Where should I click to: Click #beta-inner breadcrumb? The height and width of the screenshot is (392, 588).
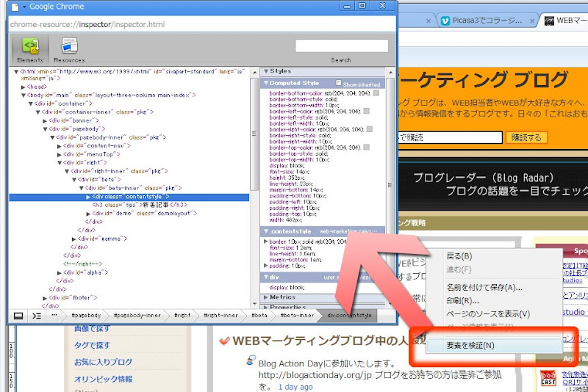pyautogui.click(x=297, y=315)
